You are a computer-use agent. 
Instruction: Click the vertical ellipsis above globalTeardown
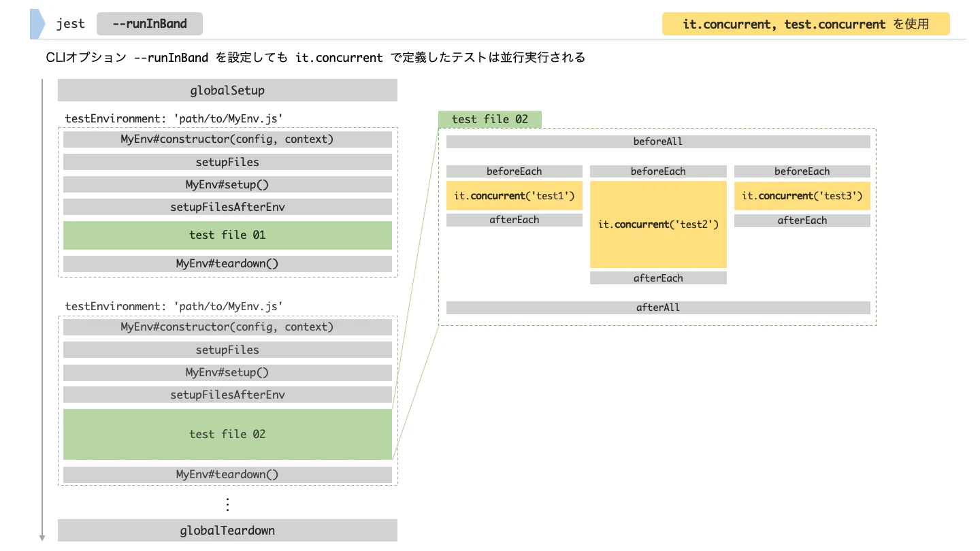tap(227, 504)
